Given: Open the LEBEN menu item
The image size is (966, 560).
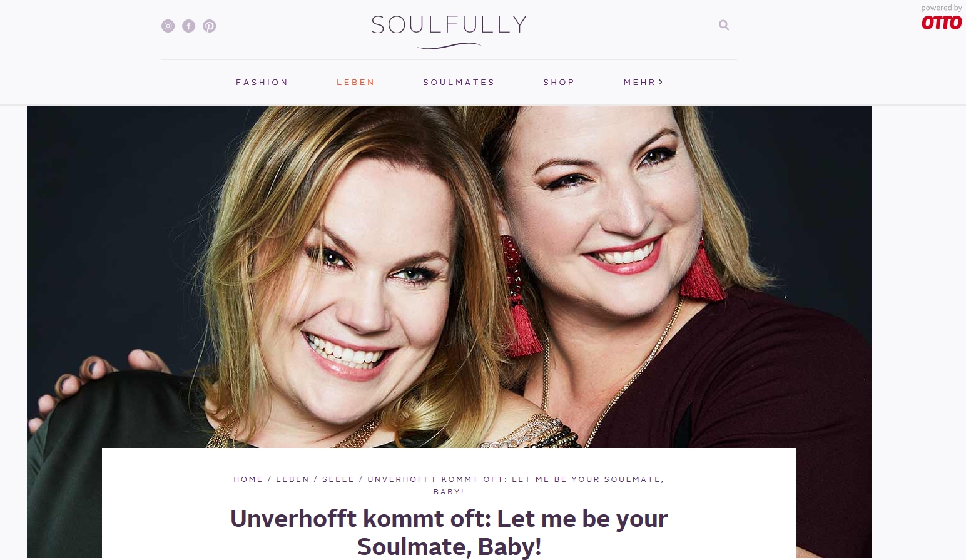Looking at the screenshot, I should point(355,82).
